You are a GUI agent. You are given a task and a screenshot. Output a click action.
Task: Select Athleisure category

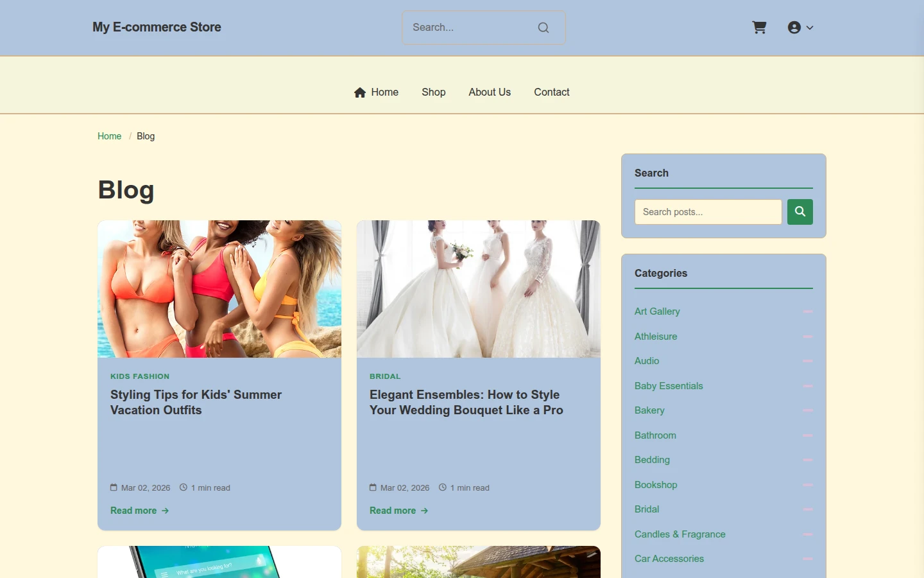pyautogui.click(x=656, y=337)
